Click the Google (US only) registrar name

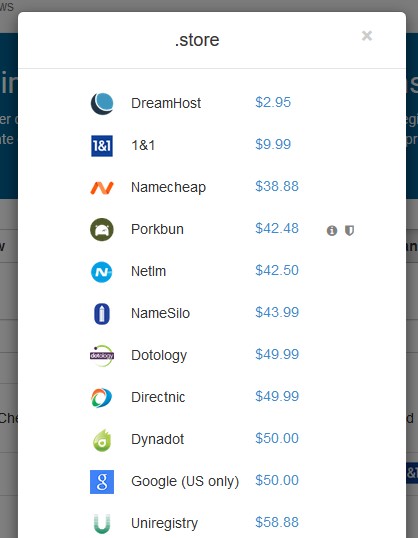coord(185,481)
